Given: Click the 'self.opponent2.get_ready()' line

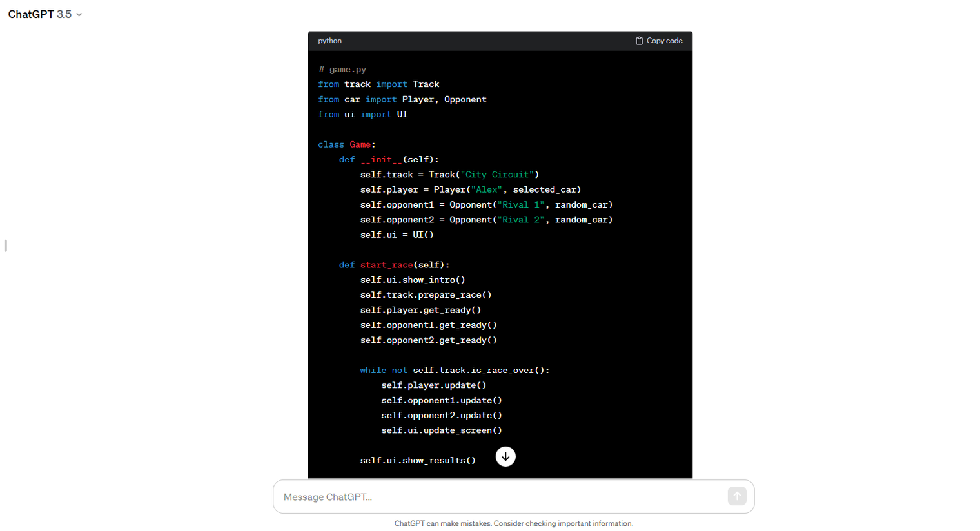Looking at the screenshot, I should (429, 340).
